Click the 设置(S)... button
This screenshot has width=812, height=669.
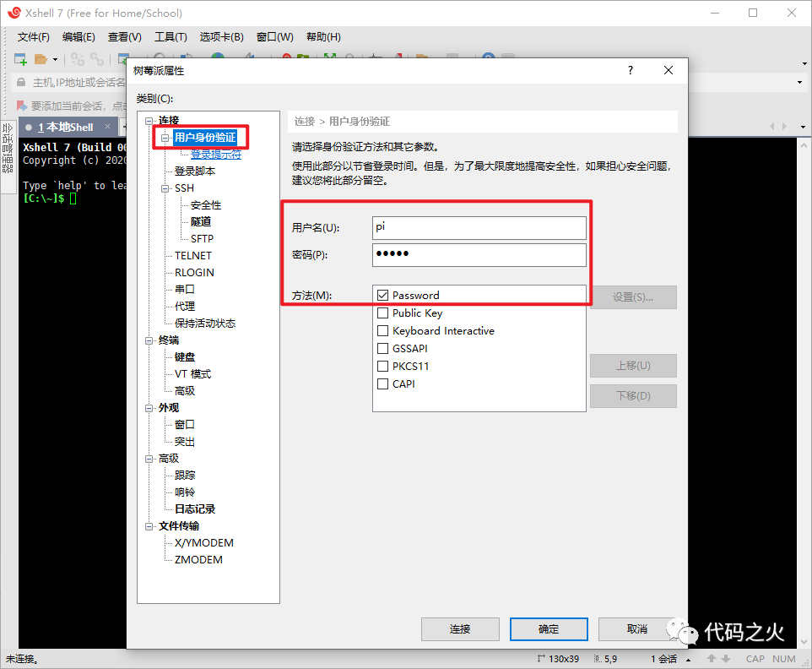[x=633, y=297]
